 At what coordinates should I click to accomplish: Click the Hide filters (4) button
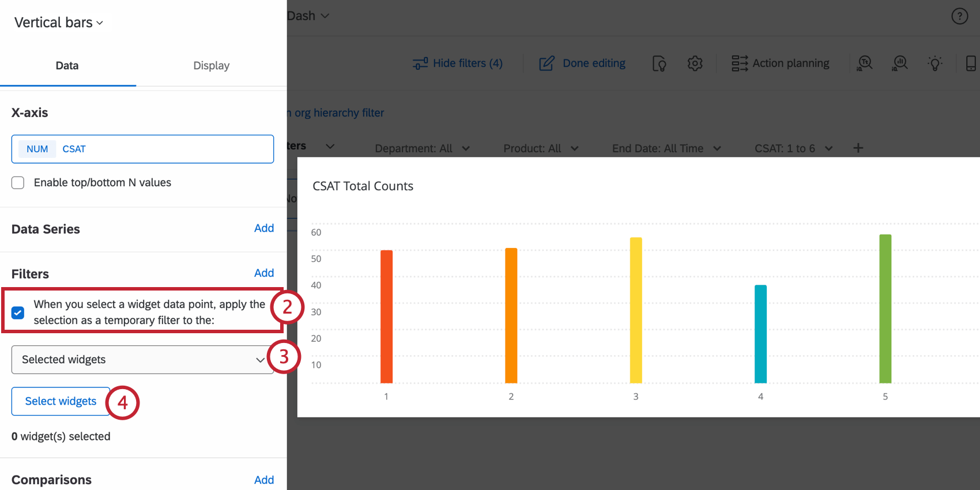[x=458, y=63]
